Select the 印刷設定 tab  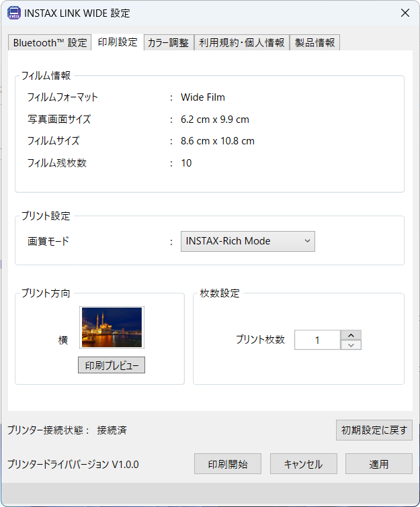(118, 42)
